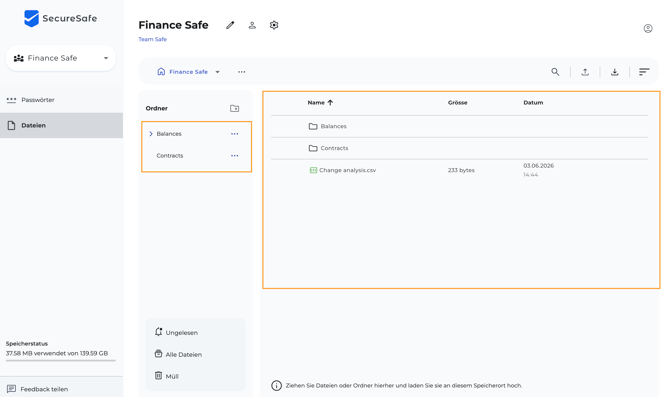Click the download icon in the toolbar
Image resolution: width=670 pixels, height=397 pixels.
coord(614,72)
